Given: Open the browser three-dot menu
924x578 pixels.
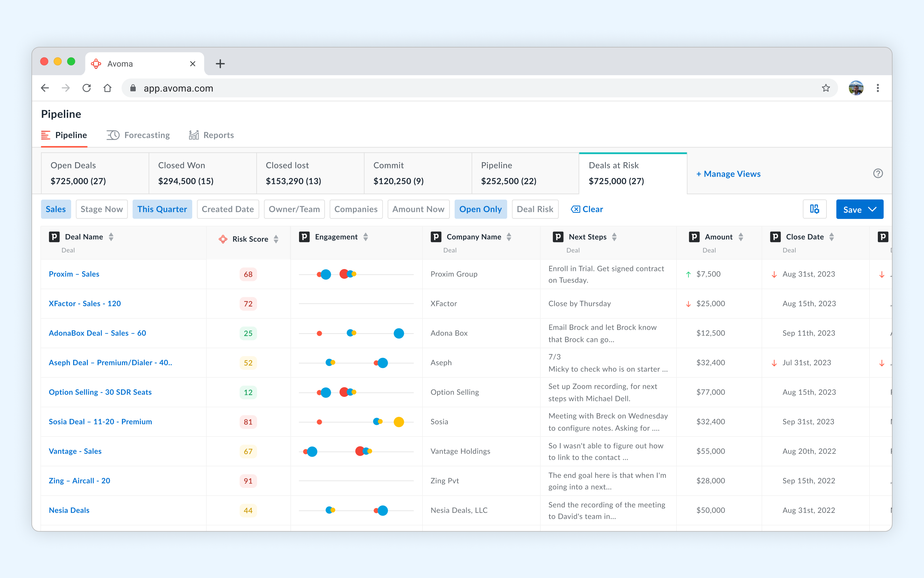Looking at the screenshot, I should [x=878, y=88].
